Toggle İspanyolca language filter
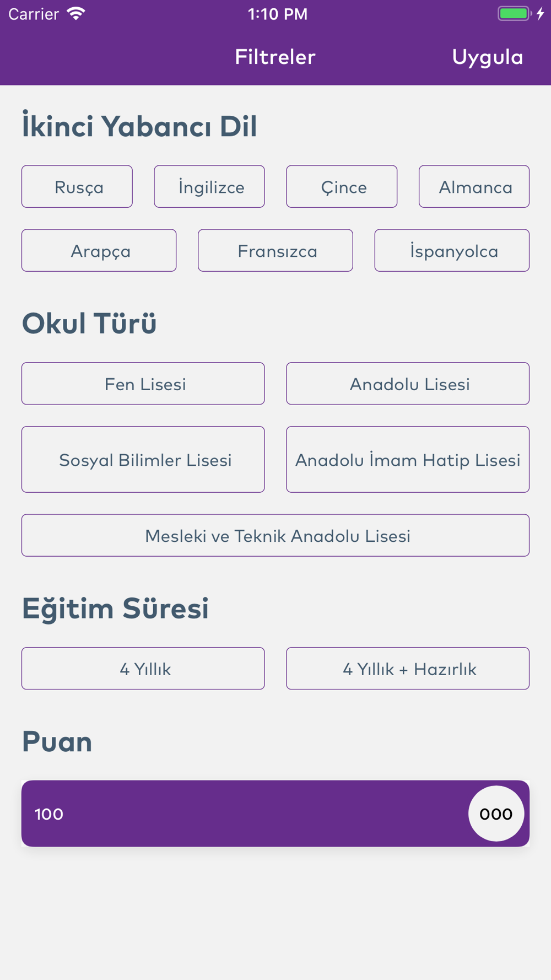This screenshot has height=980, width=551. click(452, 251)
